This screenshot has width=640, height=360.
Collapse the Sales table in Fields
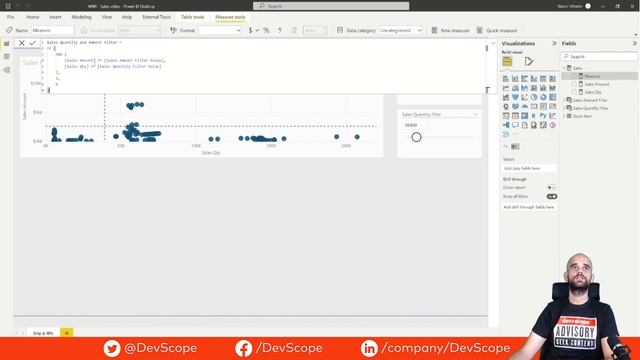564,68
